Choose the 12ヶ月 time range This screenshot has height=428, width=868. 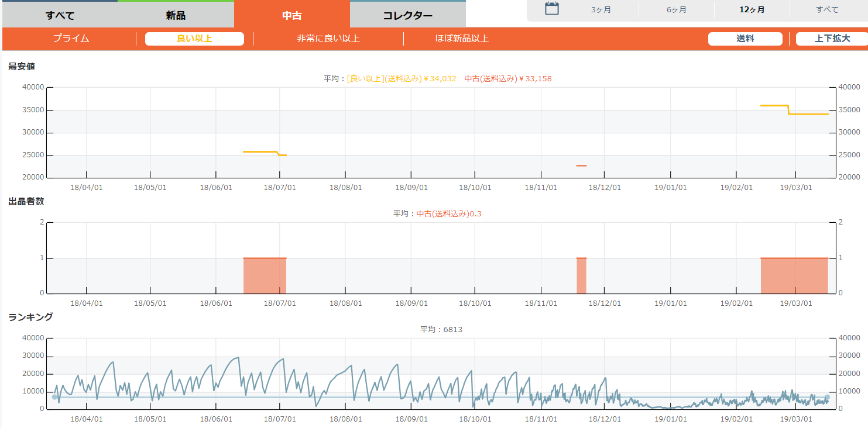752,10
